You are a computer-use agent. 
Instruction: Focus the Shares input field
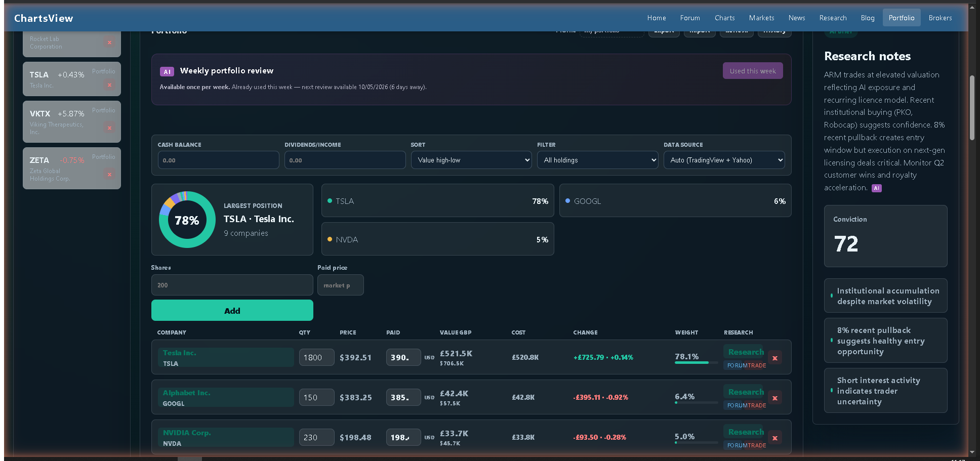click(232, 285)
